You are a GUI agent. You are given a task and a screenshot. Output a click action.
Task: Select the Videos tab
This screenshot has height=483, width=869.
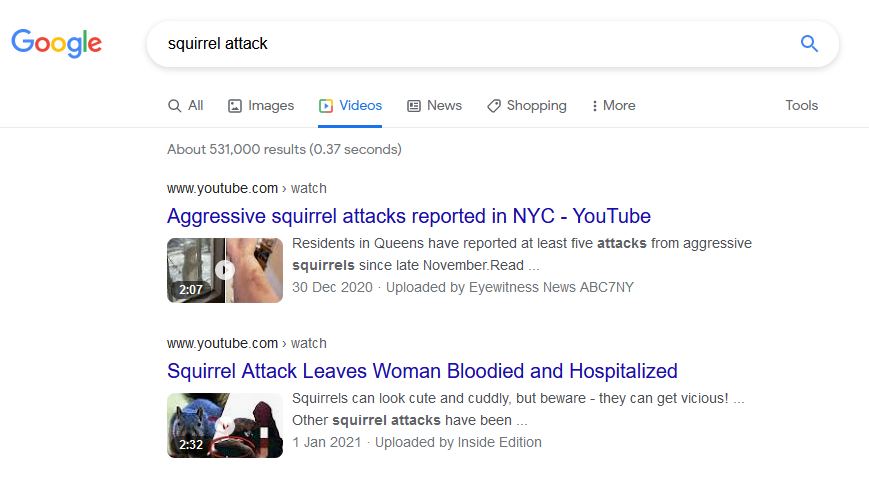tap(350, 105)
